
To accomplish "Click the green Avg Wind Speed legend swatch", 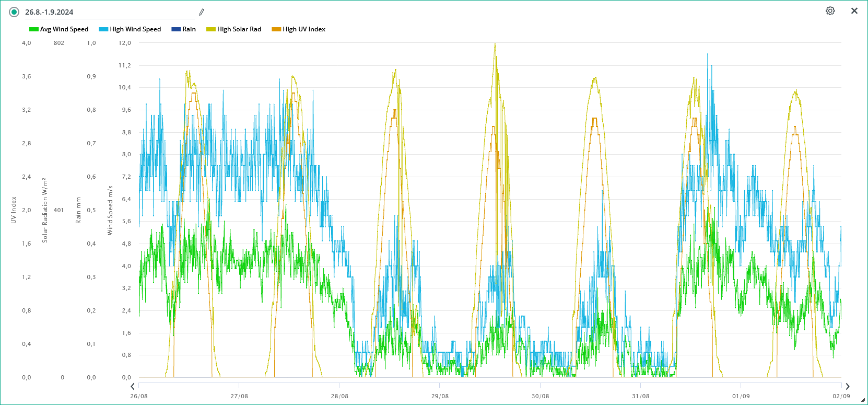I will (34, 29).
